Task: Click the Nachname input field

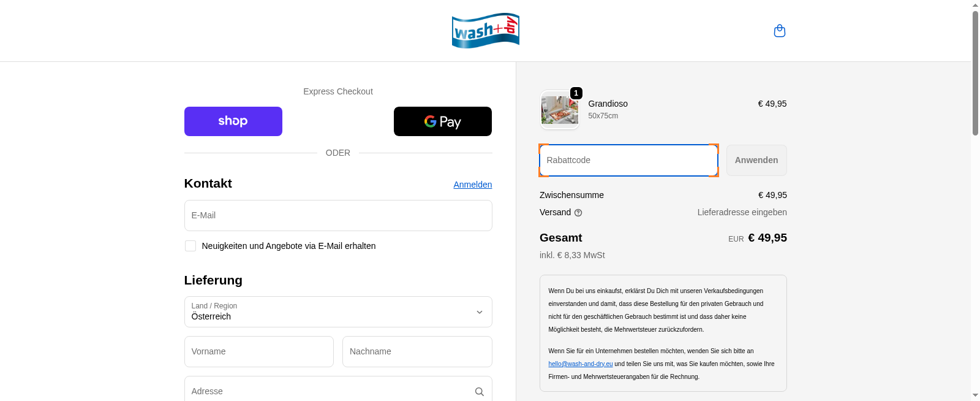Action: (417, 351)
